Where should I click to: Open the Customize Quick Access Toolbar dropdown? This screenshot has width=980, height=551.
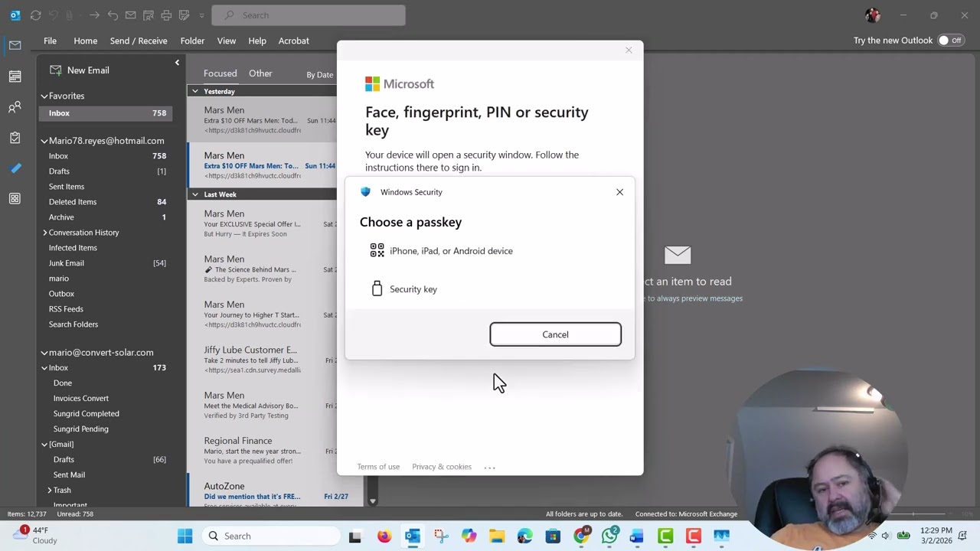201,15
